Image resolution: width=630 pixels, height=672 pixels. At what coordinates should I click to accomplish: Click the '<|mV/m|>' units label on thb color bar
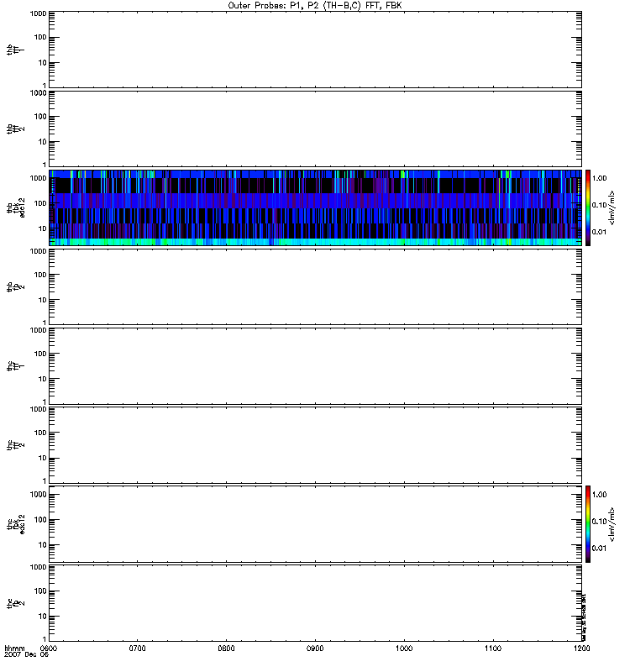pos(612,207)
